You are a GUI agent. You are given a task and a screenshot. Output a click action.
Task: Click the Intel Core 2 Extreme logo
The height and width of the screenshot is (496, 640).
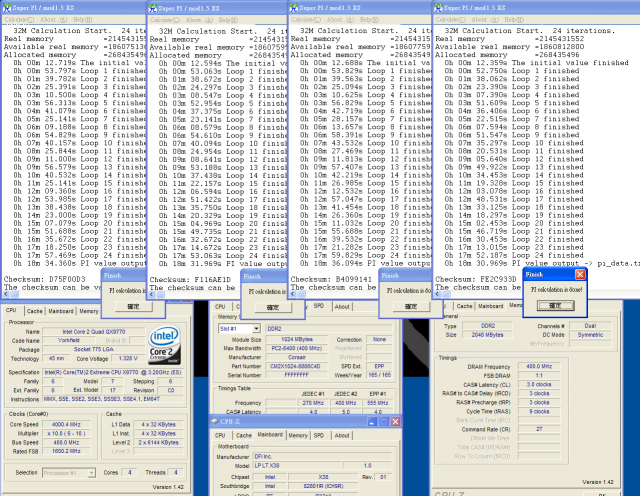point(164,345)
